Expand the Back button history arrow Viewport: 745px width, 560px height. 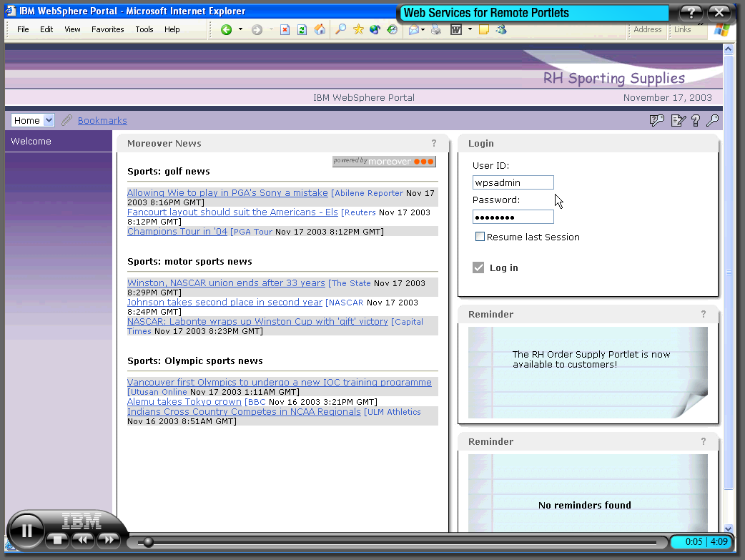[x=240, y=29]
